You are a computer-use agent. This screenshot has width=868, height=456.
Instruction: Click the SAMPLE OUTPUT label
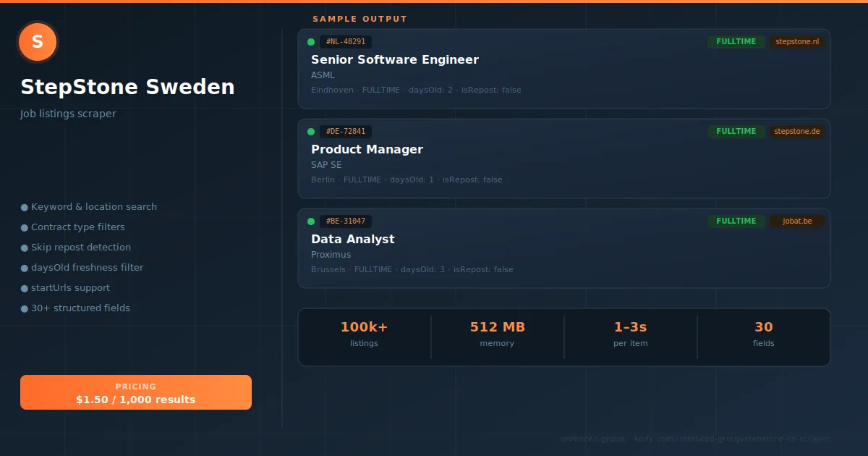click(x=360, y=19)
